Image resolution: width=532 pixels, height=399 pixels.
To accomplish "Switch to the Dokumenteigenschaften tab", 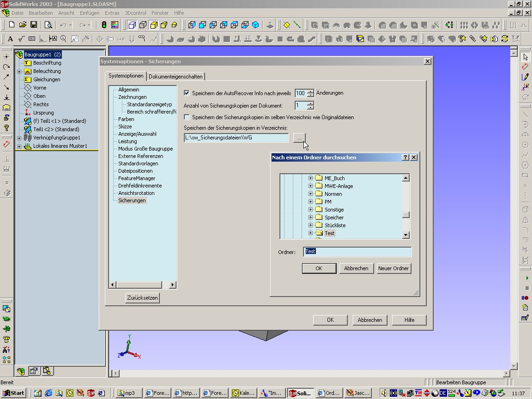I will pos(175,77).
